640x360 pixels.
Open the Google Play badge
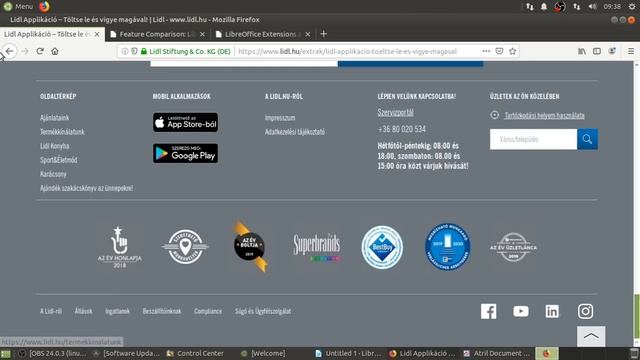(185, 153)
